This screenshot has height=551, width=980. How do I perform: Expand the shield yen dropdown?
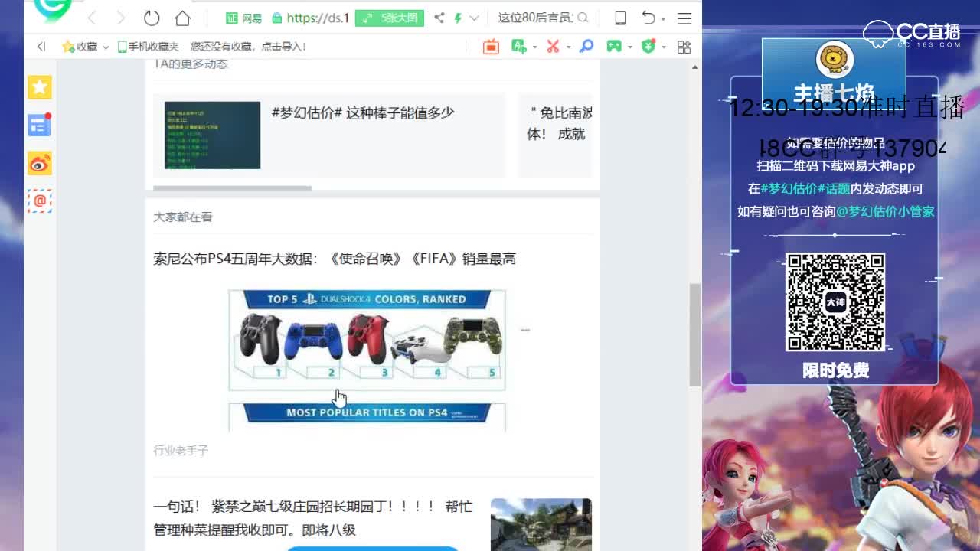(x=663, y=47)
